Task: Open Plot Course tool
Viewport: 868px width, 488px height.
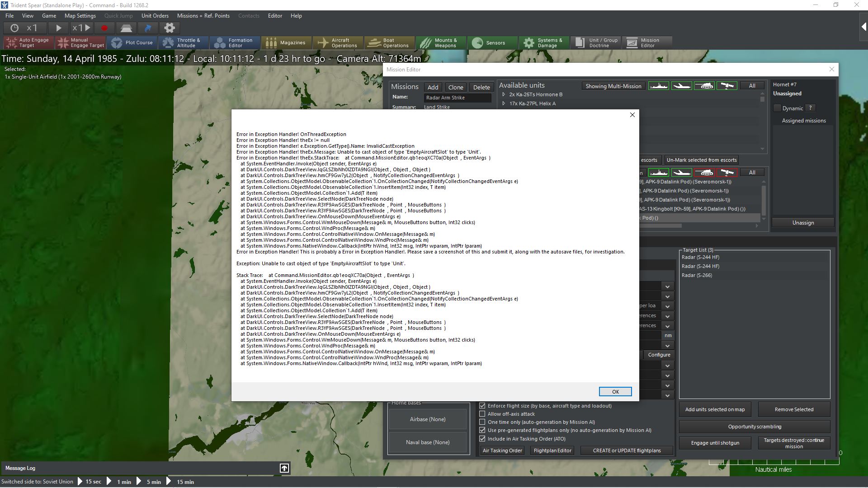Action: point(132,43)
